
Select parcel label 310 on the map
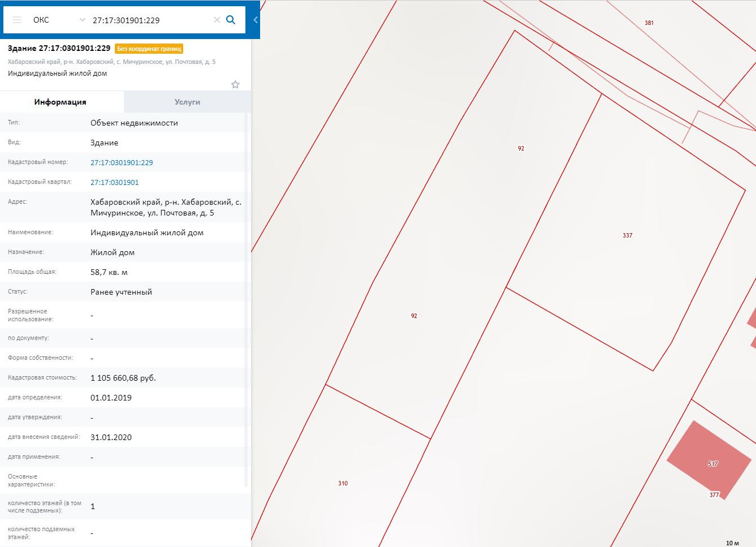[343, 483]
